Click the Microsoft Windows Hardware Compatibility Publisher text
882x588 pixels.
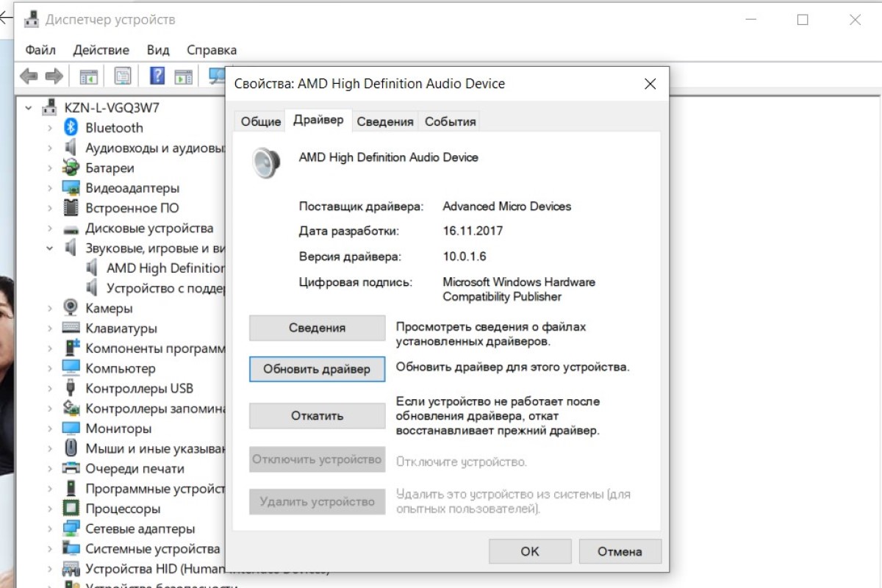tap(519, 290)
